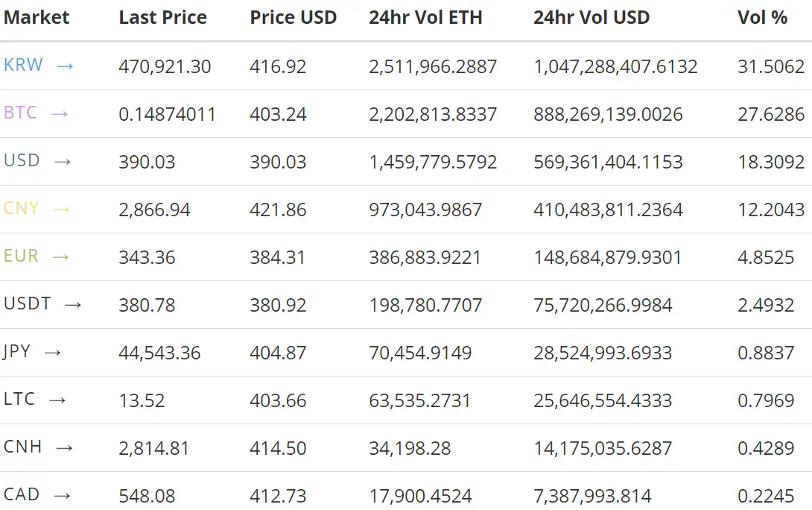Sort by the Vol % column header
The height and width of the screenshot is (510, 812).
pyautogui.click(x=762, y=17)
